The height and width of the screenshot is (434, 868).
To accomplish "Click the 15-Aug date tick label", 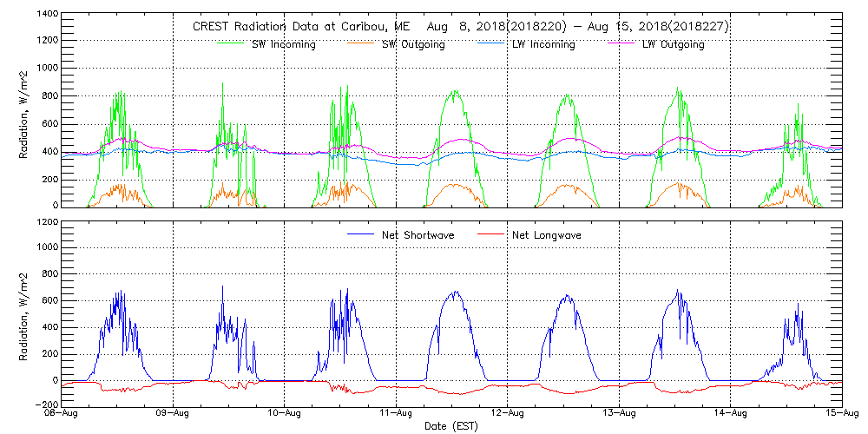I will click(842, 413).
